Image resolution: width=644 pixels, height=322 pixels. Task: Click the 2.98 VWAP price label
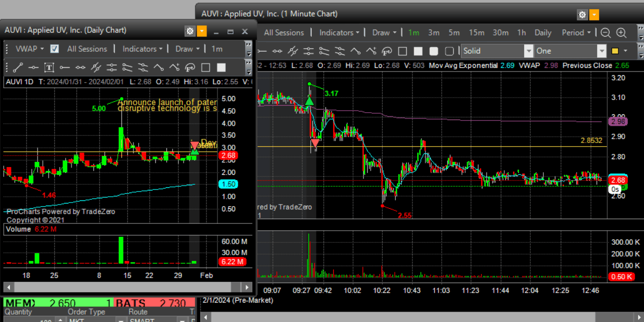click(x=618, y=121)
